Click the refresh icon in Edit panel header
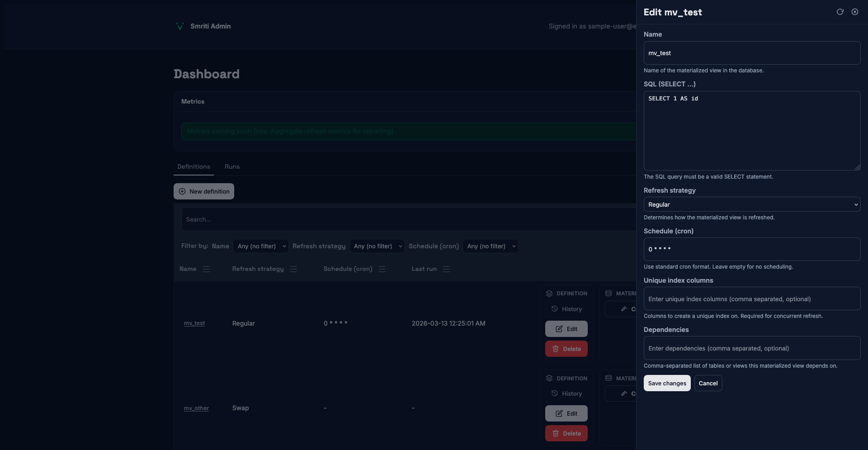The width and height of the screenshot is (868, 450). [x=840, y=12]
